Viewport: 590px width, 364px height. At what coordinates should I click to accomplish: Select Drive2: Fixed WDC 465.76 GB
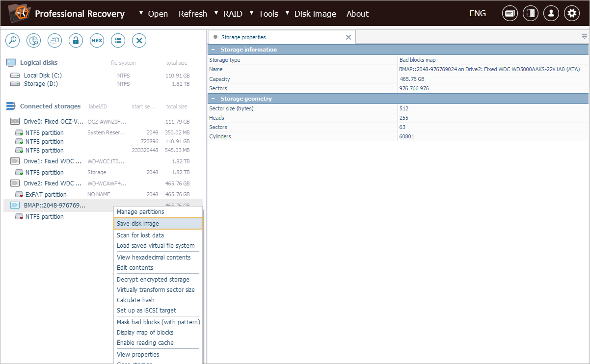click(103, 183)
